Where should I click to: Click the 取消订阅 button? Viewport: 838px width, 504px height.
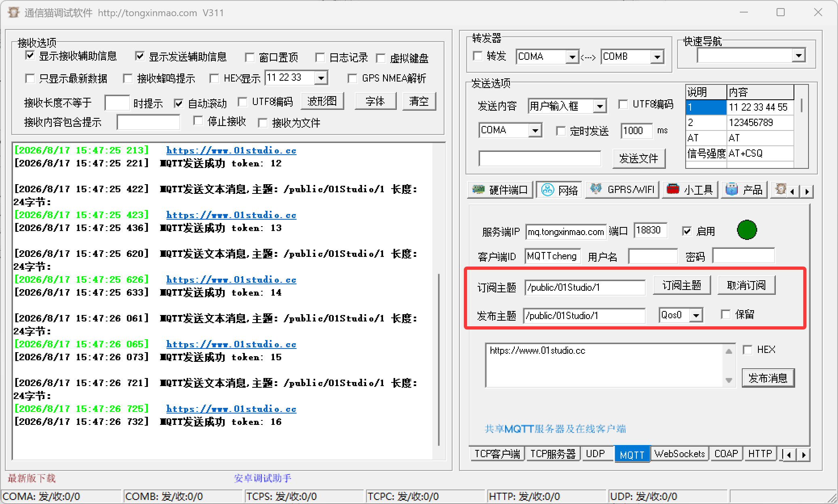coord(746,286)
